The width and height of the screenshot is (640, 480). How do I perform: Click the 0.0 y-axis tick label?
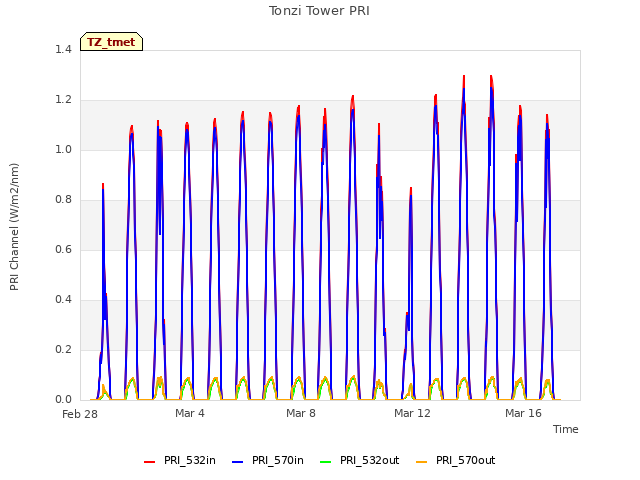(x=63, y=400)
